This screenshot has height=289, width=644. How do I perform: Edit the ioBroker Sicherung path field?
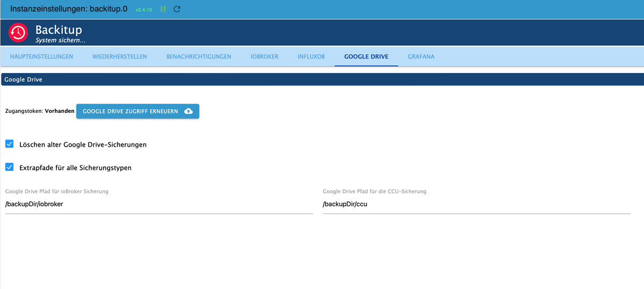tap(159, 204)
